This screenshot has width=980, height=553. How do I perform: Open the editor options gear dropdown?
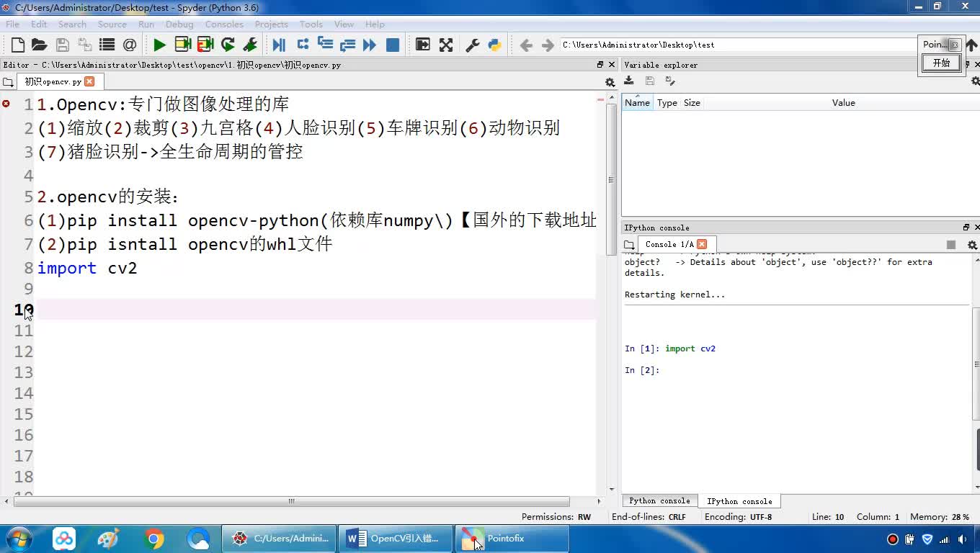pyautogui.click(x=610, y=82)
